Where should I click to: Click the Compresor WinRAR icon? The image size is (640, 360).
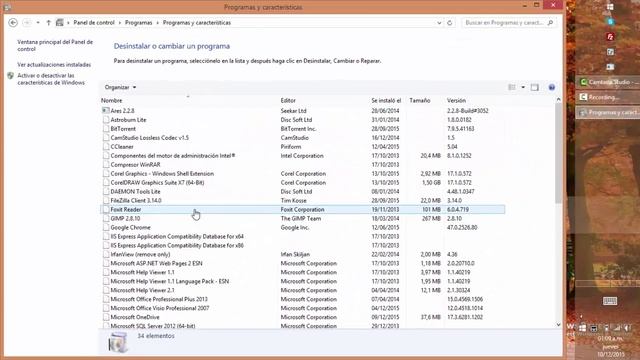pos(106,164)
